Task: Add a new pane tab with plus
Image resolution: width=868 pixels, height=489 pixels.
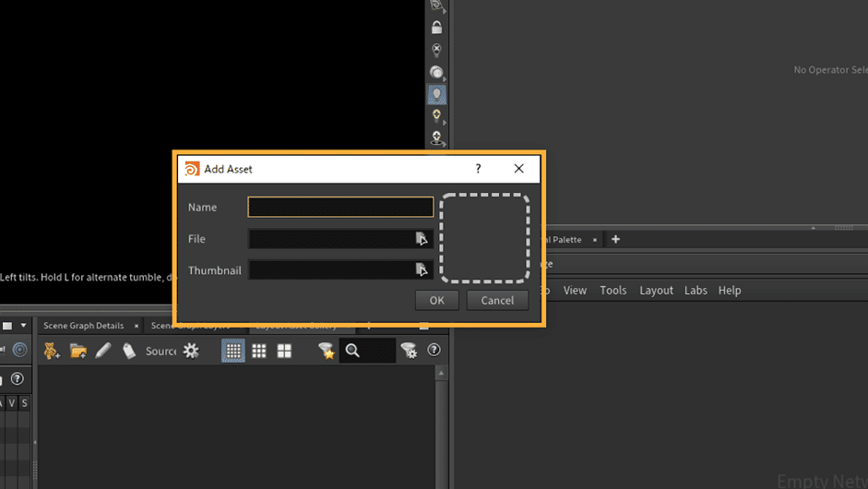Action: pyautogui.click(x=615, y=239)
